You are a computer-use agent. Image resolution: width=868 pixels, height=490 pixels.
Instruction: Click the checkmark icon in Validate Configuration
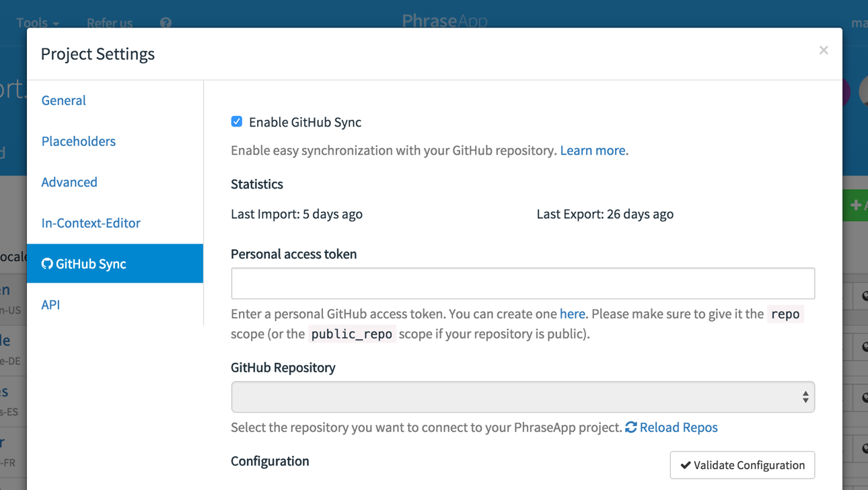pyautogui.click(x=686, y=465)
